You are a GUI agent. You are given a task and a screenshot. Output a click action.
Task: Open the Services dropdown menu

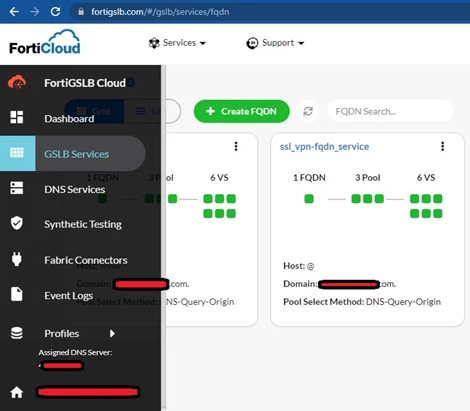(177, 43)
